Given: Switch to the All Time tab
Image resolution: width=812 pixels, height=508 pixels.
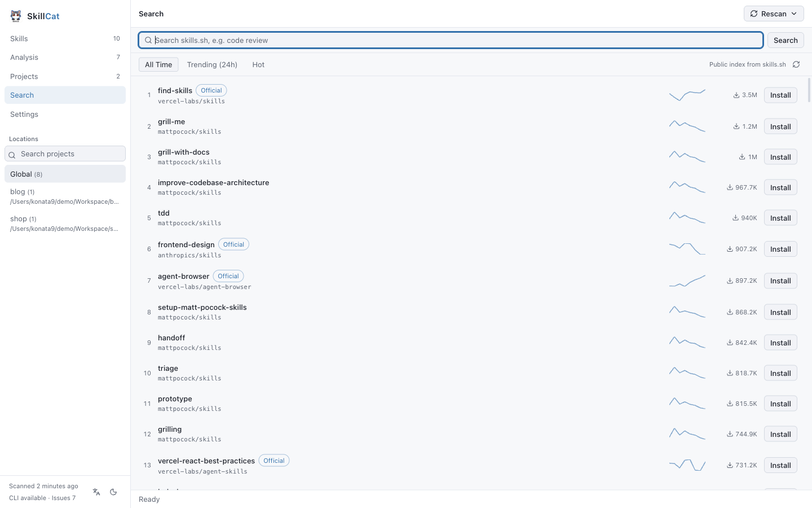Looking at the screenshot, I should pyautogui.click(x=158, y=64).
